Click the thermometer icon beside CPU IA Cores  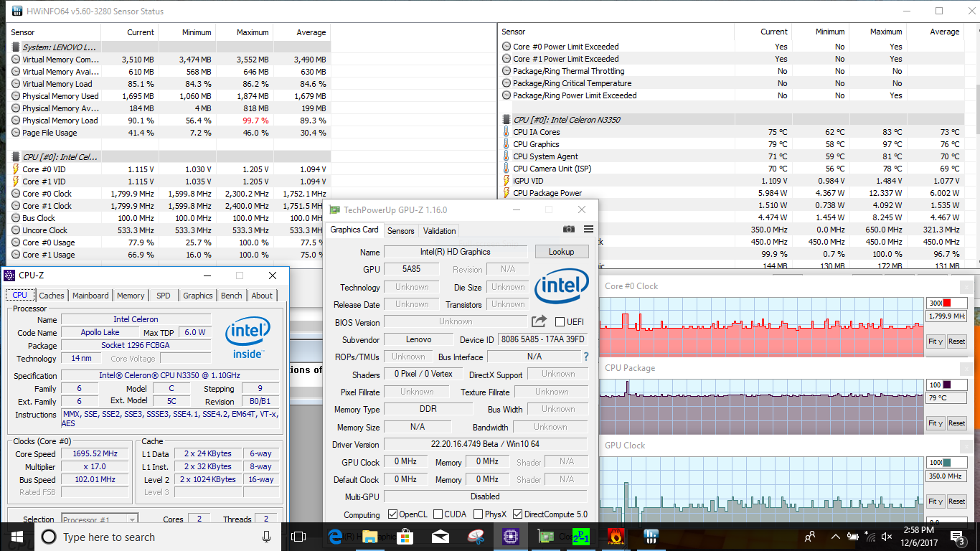[x=506, y=132]
